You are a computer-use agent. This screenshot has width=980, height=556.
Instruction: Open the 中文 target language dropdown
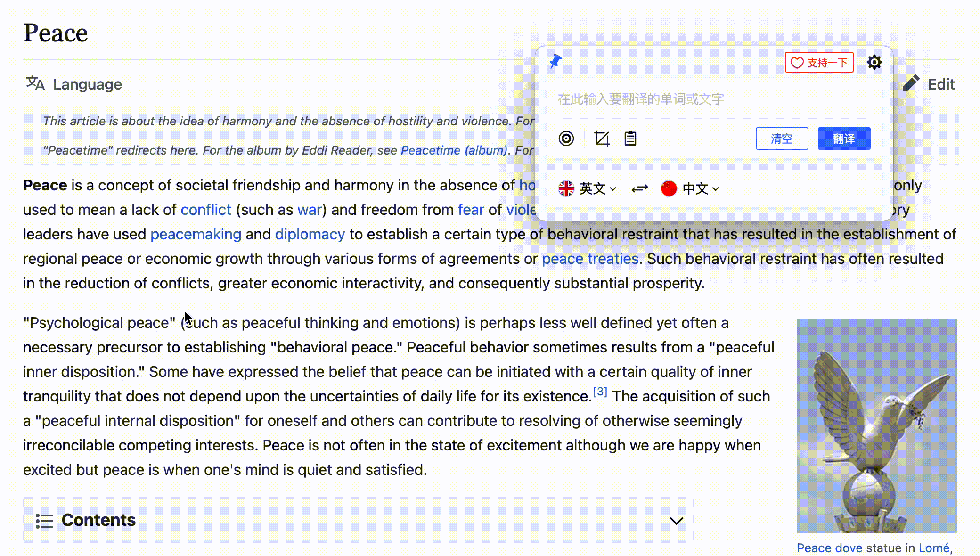(x=701, y=188)
